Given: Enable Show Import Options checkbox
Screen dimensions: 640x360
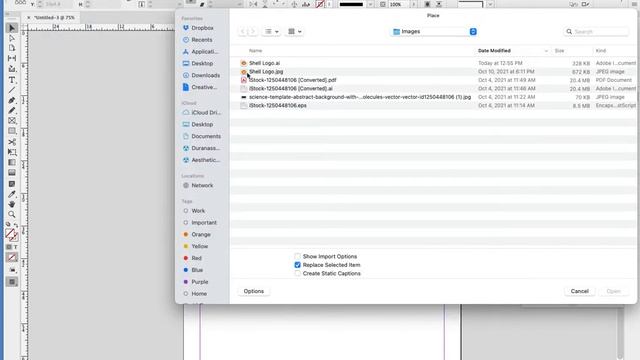Looking at the screenshot, I should (x=298, y=256).
